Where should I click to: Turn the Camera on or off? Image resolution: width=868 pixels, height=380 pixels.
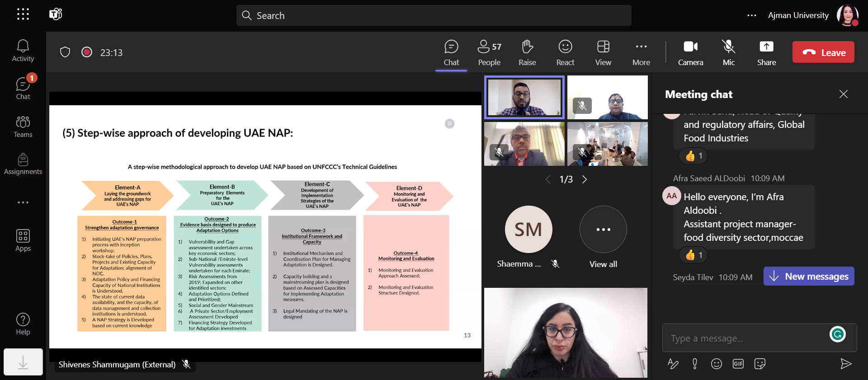tap(690, 52)
